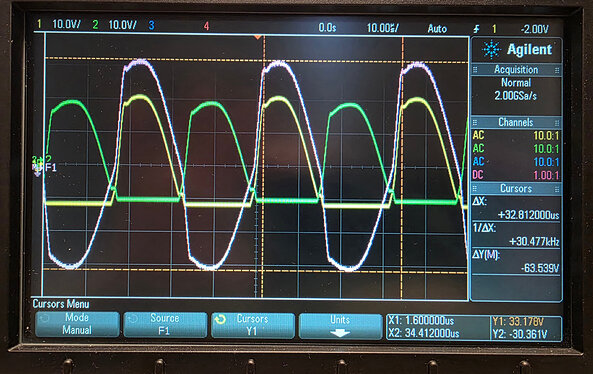Screen dimensions: 593x374
Task: Select channel 4 indicator in top bar
Action: (206, 26)
